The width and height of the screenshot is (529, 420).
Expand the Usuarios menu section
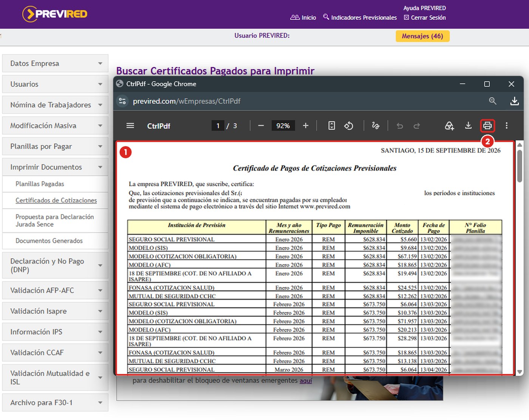(x=55, y=84)
